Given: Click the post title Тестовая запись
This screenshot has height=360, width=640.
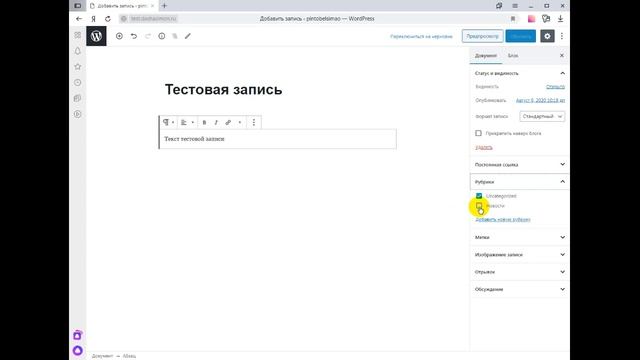Looking at the screenshot, I should 223,89.
